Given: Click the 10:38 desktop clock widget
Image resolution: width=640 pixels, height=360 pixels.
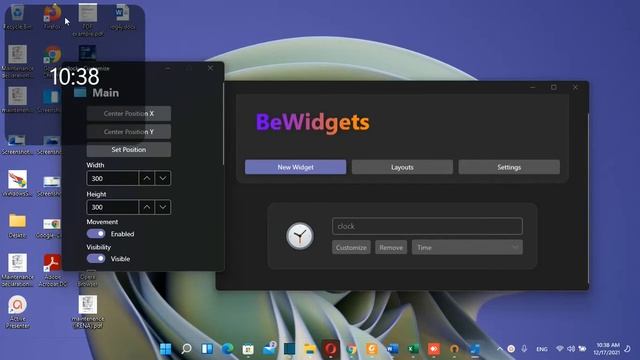Looking at the screenshot, I should (x=75, y=77).
